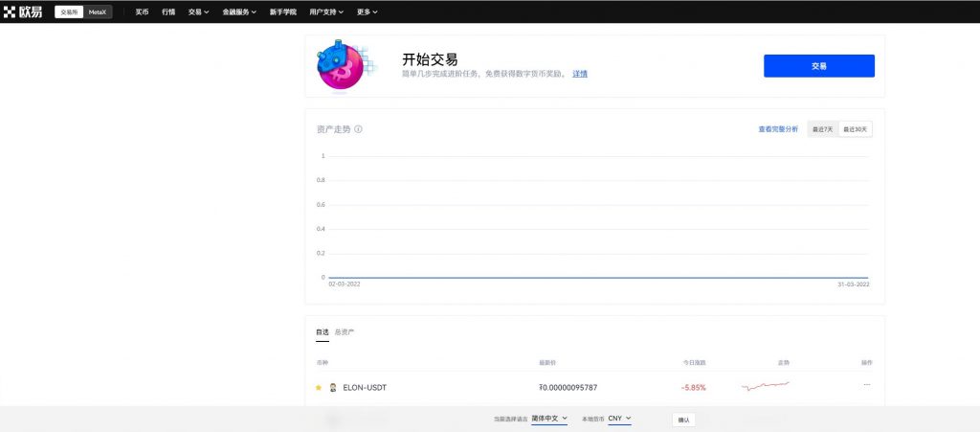Viewport: 980px width, 432px height.
Task: Open the ELON-USDT row actions menu
Action: 867,385
